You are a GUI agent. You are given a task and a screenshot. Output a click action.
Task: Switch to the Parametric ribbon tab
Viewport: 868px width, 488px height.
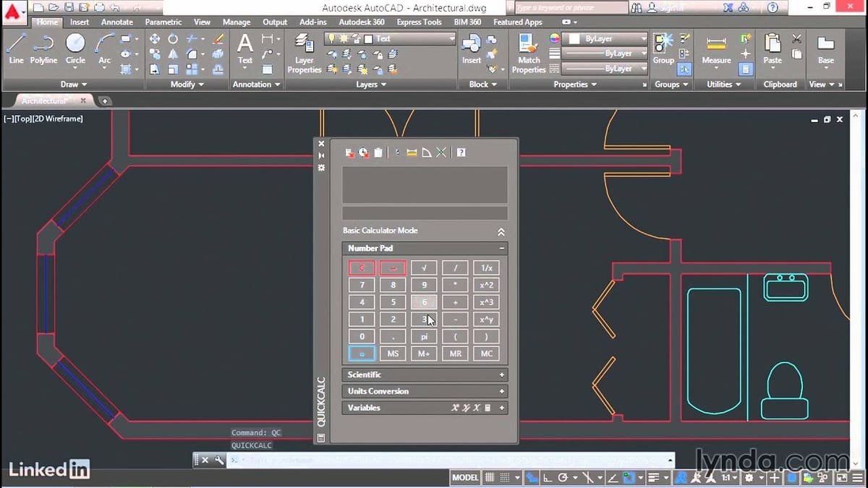pyautogui.click(x=163, y=22)
